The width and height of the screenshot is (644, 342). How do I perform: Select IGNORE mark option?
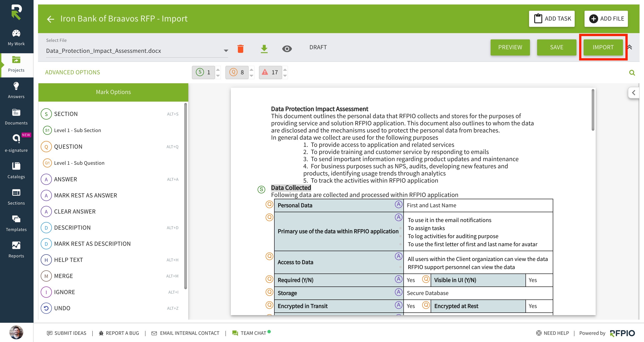click(110, 292)
